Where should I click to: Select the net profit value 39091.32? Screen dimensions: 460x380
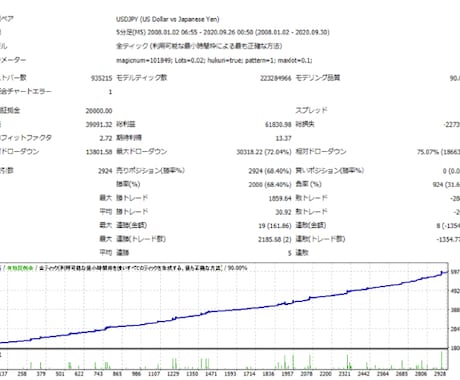(x=99, y=124)
